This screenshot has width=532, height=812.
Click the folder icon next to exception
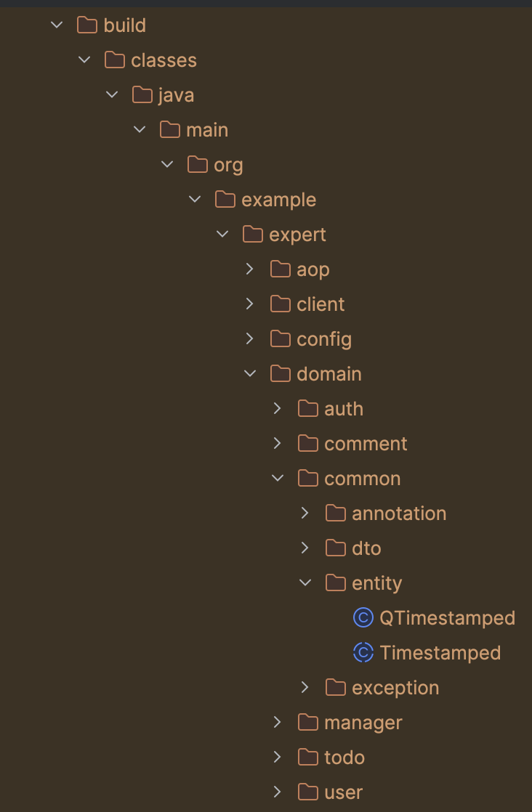(x=335, y=688)
